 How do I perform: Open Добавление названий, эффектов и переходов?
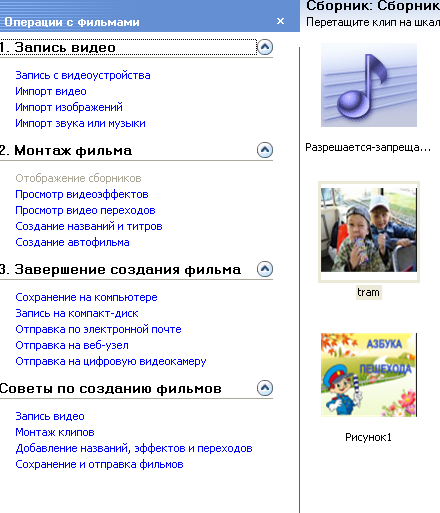coord(134,448)
